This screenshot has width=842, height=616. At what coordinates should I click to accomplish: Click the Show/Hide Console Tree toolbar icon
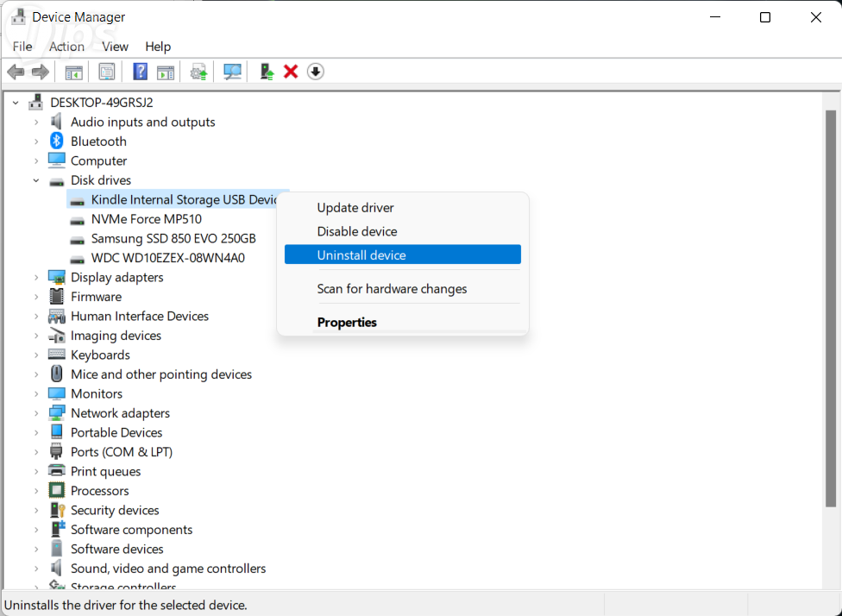tap(74, 72)
